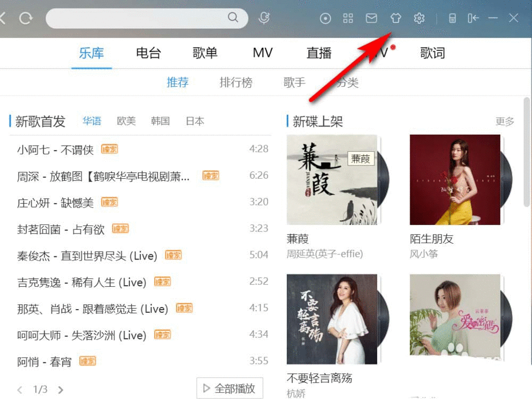The height and width of the screenshot is (399, 532).
Task: Click the 全部播放 play-all button
Action: (229, 388)
